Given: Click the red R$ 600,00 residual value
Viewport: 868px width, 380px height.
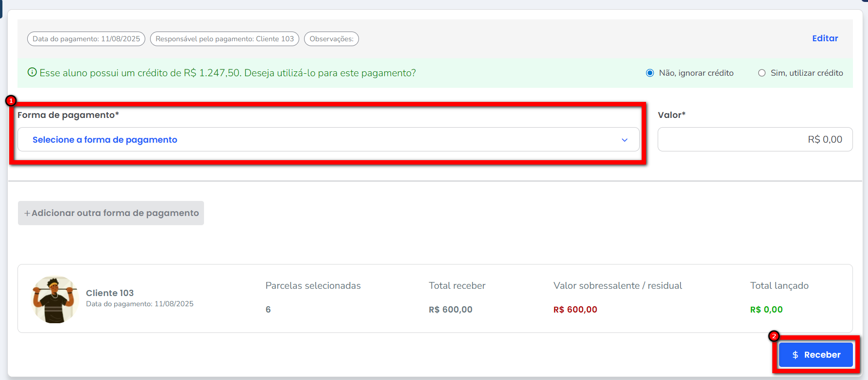Looking at the screenshot, I should click(x=575, y=310).
